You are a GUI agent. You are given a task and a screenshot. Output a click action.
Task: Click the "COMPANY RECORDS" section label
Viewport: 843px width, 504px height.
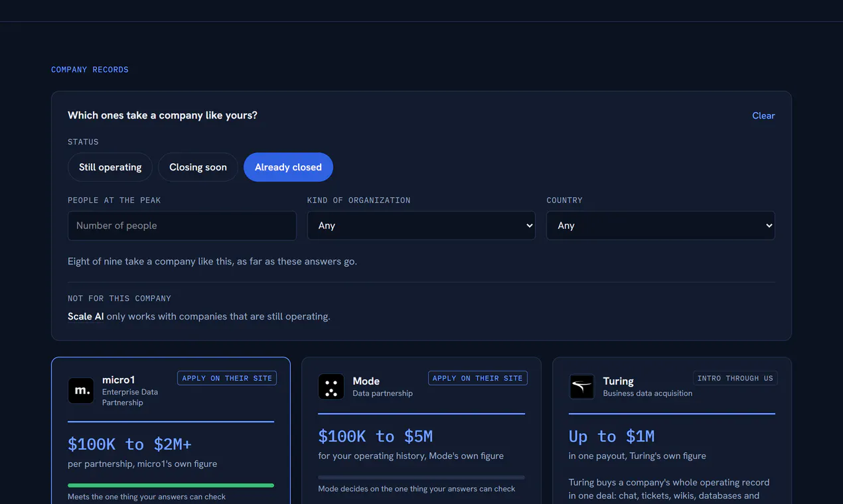click(x=90, y=70)
